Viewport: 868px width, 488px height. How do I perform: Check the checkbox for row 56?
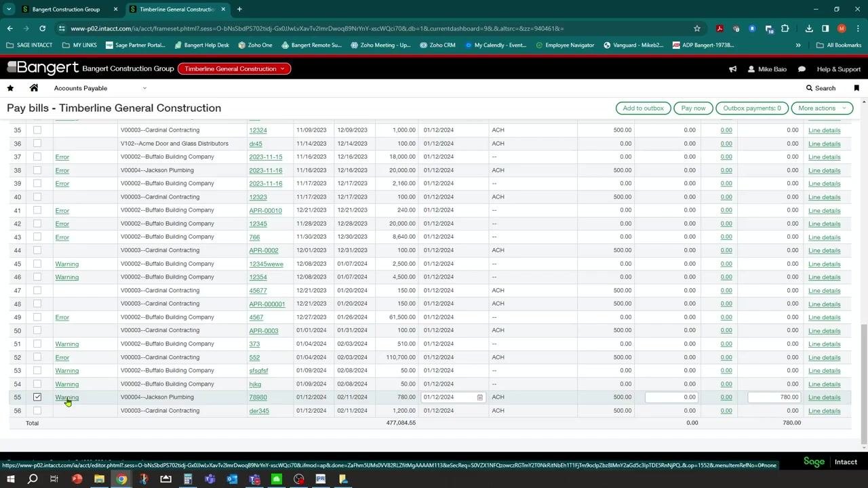click(37, 411)
